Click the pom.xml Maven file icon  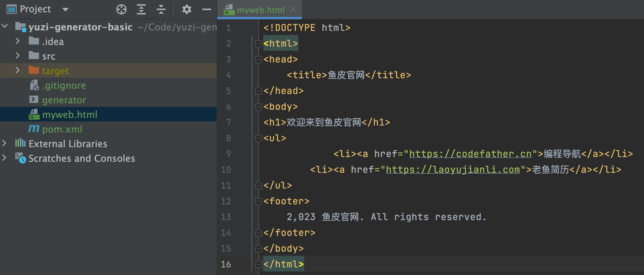[x=34, y=129]
